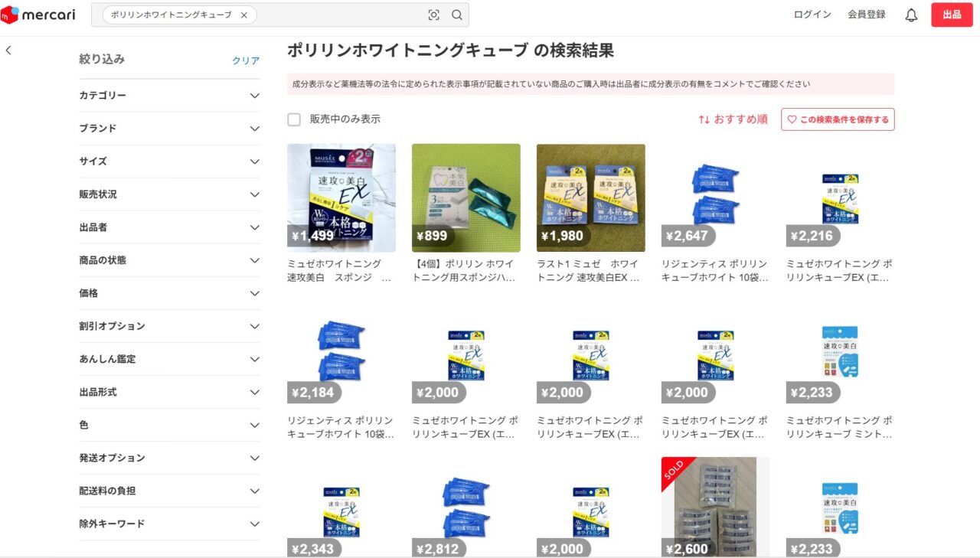Collapse sidebar with back arrow
This screenshot has height=558, width=980.
8,51
